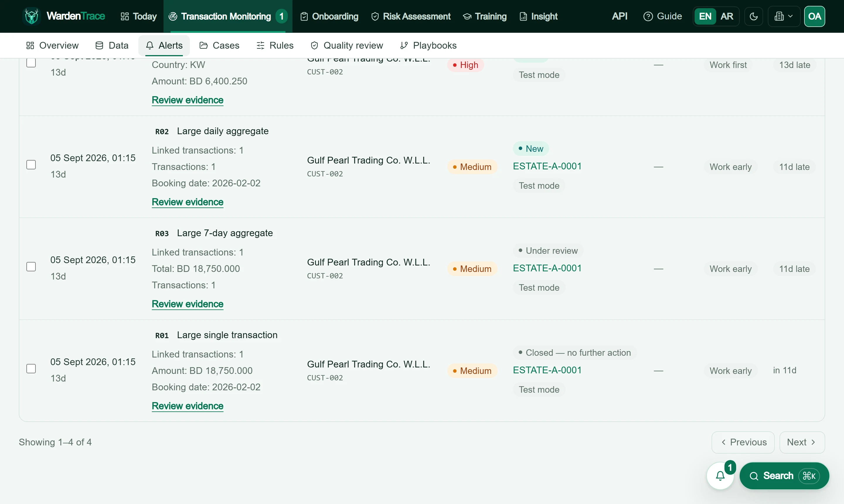Click the Closed — no further action badge
Image resolution: width=844 pixels, height=504 pixels.
pos(575,353)
